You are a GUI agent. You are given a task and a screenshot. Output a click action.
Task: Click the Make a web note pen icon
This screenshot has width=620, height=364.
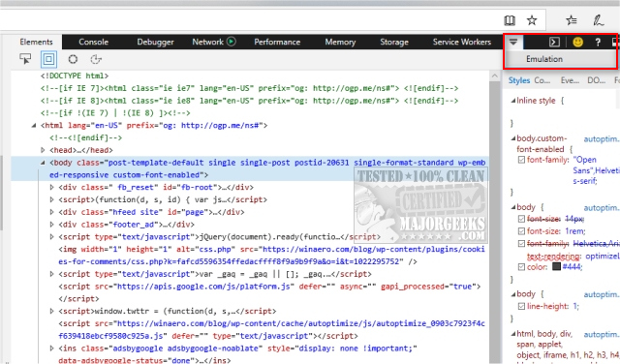point(598,20)
